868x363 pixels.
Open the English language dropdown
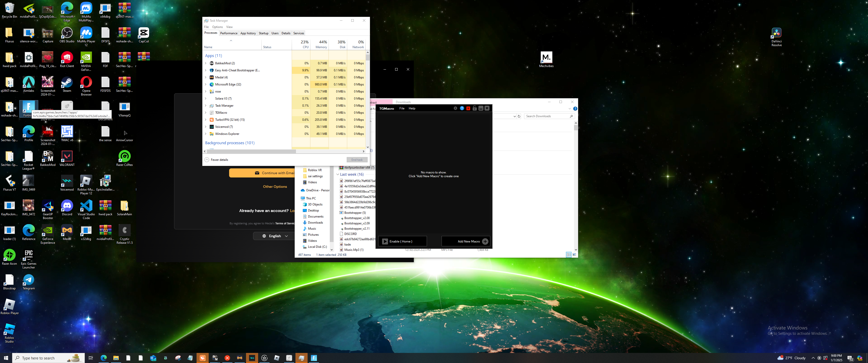275,236
